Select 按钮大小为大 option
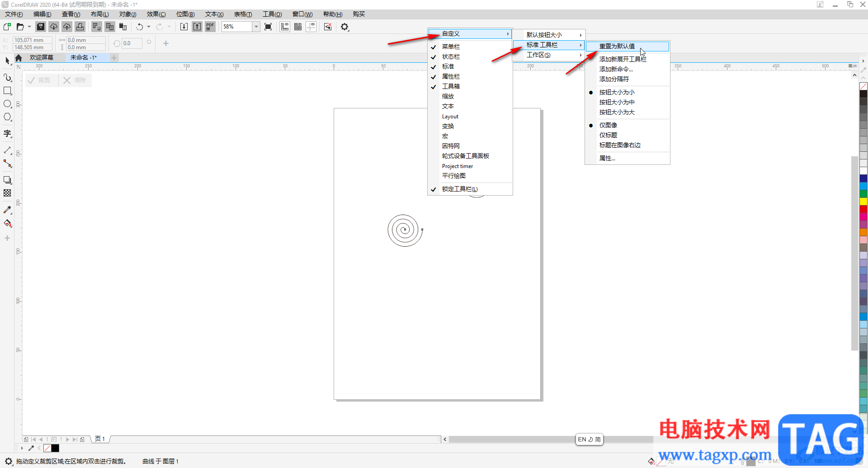Image resolution: width=868 pixels, height=468 pixels. (x=627, y=112)
